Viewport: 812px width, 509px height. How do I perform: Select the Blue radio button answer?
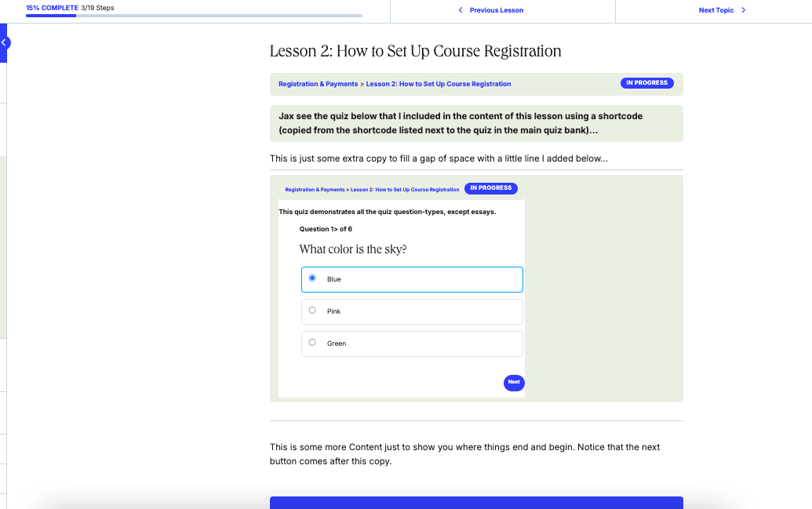tap(312, 278)
